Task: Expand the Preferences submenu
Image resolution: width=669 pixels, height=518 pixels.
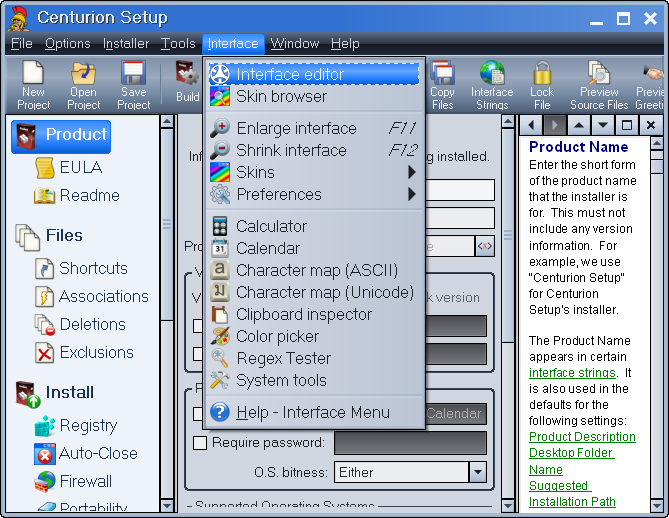Action: coord(314,195)
